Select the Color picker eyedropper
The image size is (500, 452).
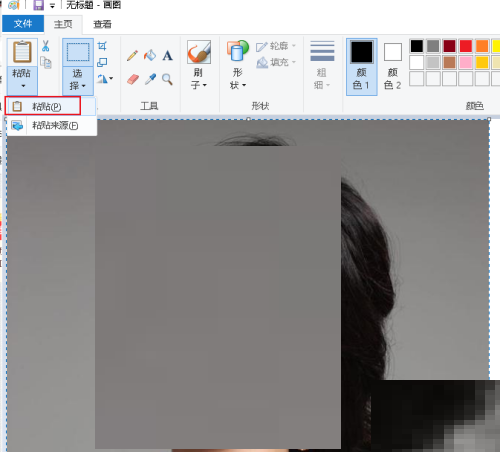click(x=150, y=79)
